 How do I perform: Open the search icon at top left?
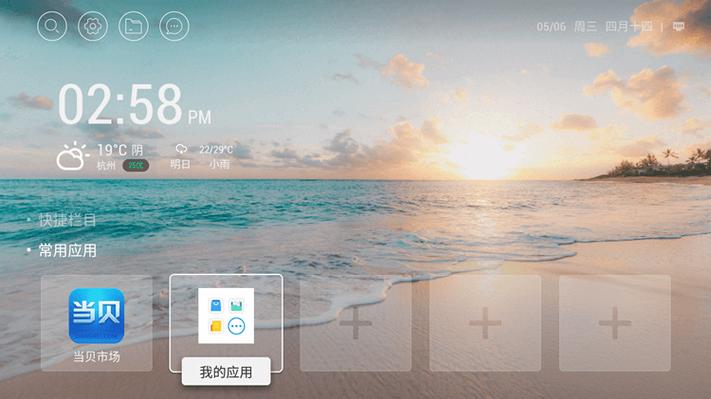(x=52, y=26)
